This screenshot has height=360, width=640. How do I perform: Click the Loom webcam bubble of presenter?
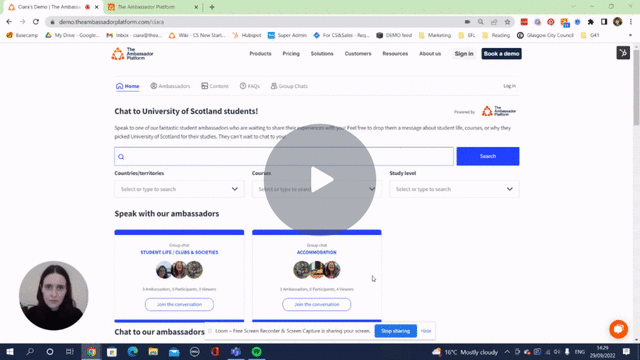pos(53,296)
